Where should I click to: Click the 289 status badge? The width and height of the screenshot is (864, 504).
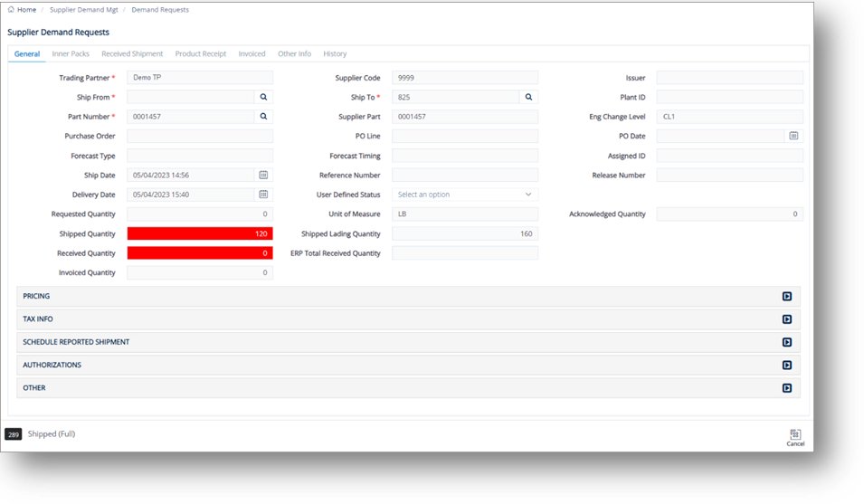click(14, 434)
